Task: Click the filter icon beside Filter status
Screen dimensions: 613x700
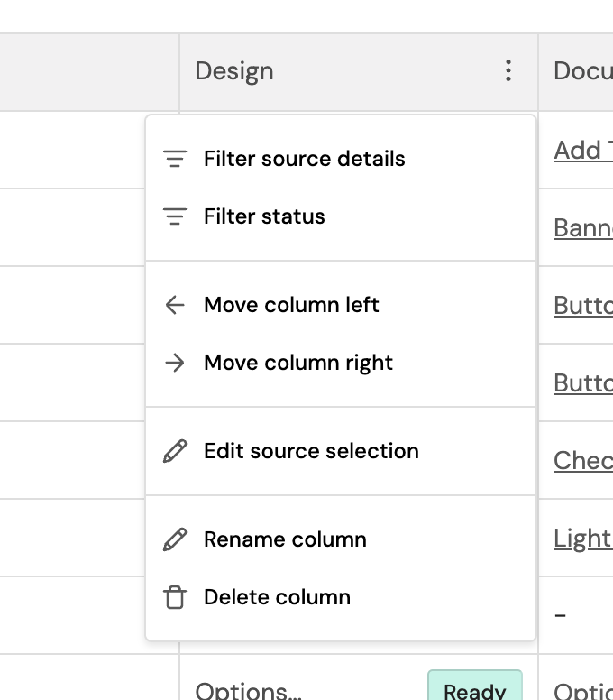Action: point(175,217)
